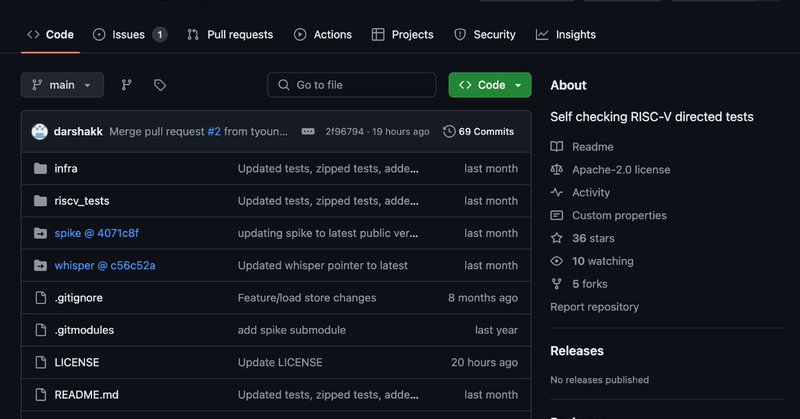View the 36 stars list

[593, 238]
